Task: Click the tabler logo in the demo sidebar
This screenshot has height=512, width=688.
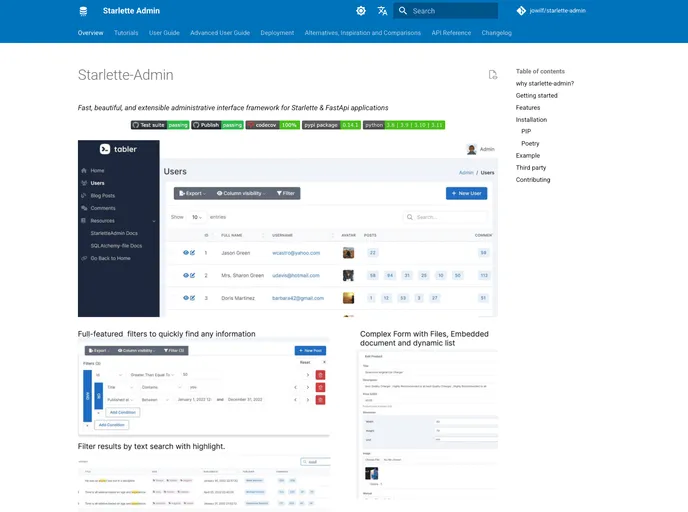Action: click(118, 149)
